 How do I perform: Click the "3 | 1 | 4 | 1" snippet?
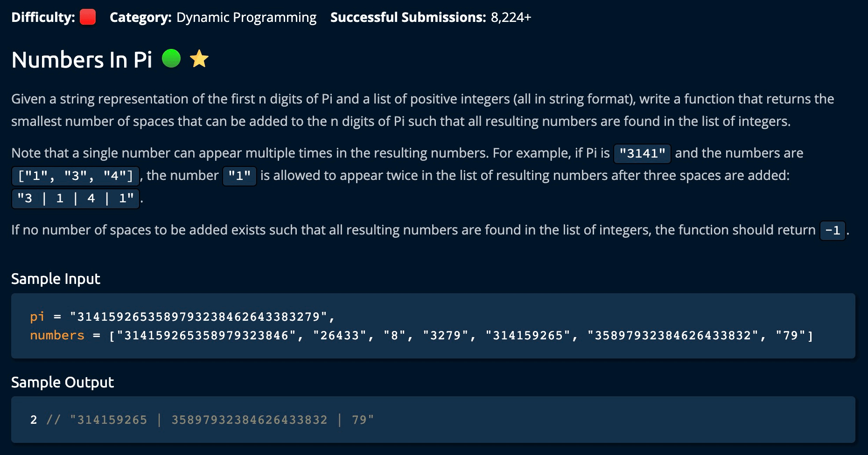pyautogui.click(x=76, y=199)
